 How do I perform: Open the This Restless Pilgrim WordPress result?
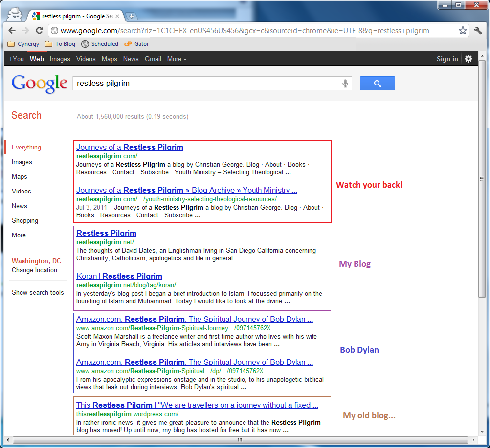point(197,405)
